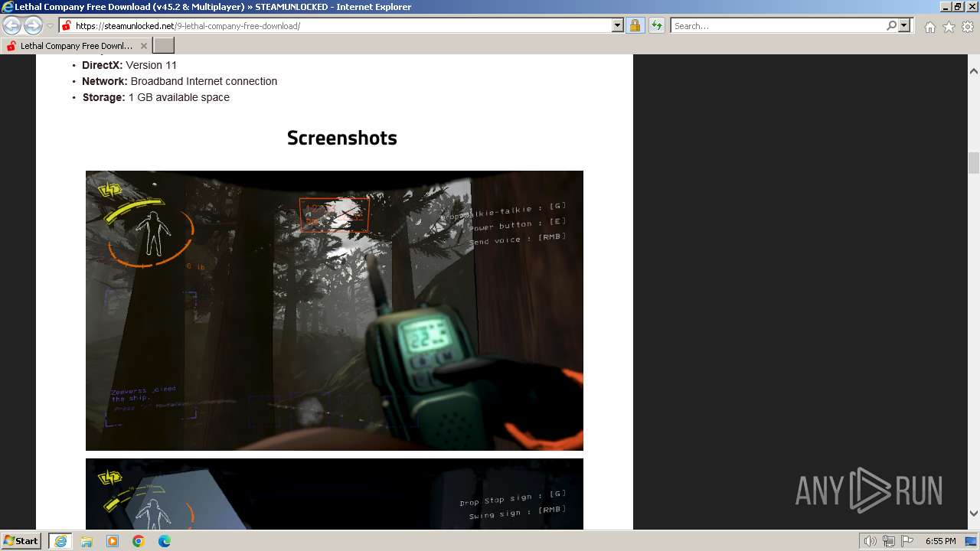Screen dimensions: 980x551
Task: Launch Microsoft Edge from the taskbar
Action: point(165,541)
